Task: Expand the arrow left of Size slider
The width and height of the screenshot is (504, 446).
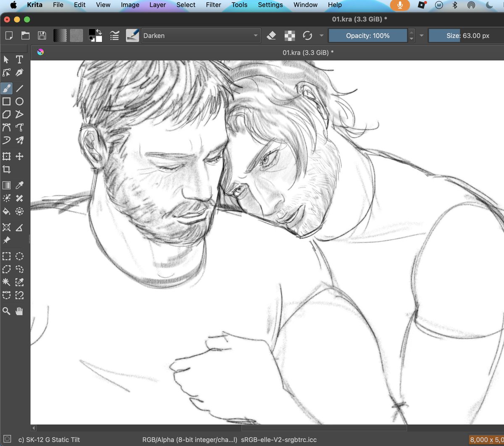Action: [x=421, y=36]
